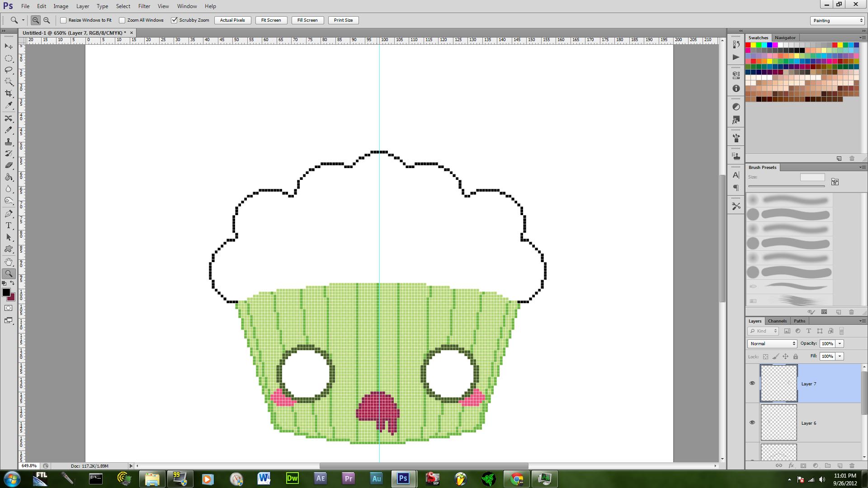Viewport: 868px width, 488px height.
Task: Select the Path Selection tool
Action: [9, 237]
